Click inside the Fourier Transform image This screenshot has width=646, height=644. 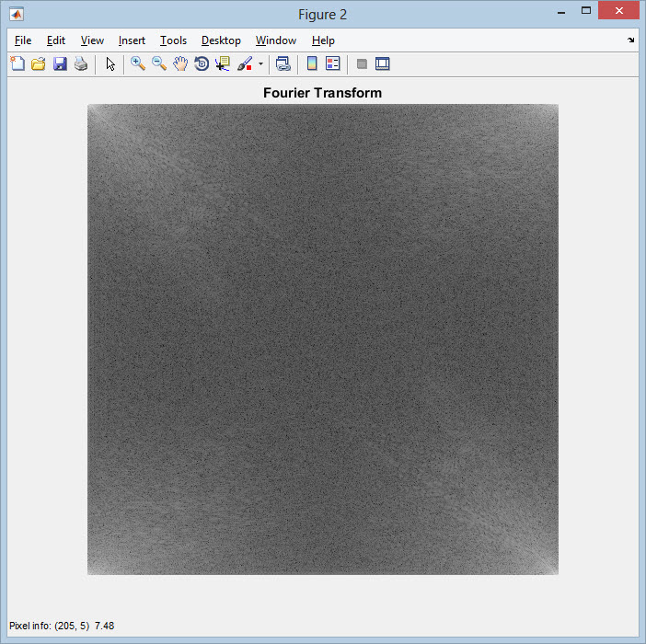coord(323,339)
